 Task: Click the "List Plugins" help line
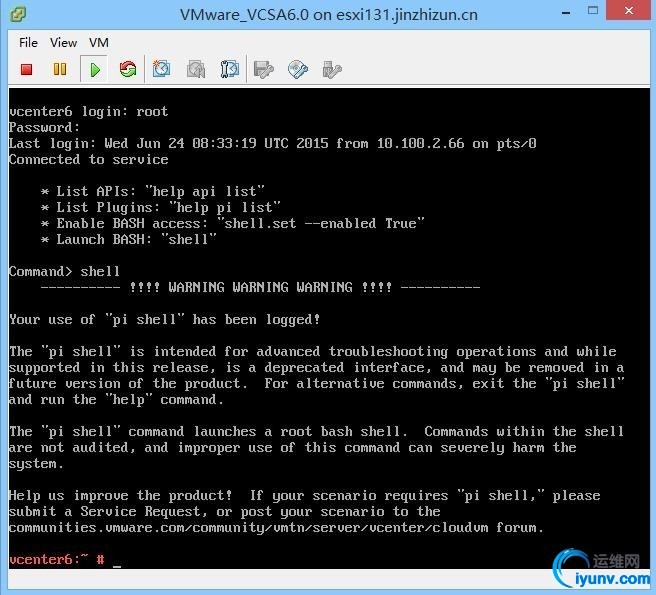161,208
